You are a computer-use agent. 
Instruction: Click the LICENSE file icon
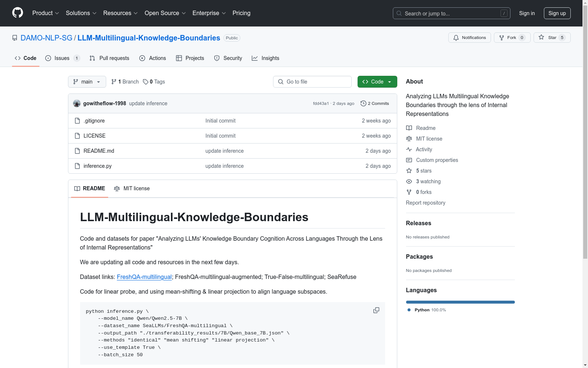pos(77,136)
